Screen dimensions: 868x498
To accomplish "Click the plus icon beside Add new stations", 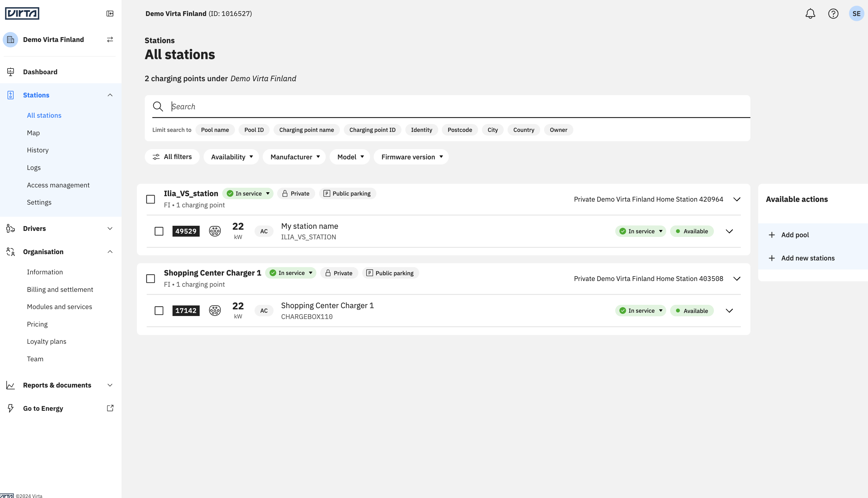I will pyautogui.click(x=771, y=258).
